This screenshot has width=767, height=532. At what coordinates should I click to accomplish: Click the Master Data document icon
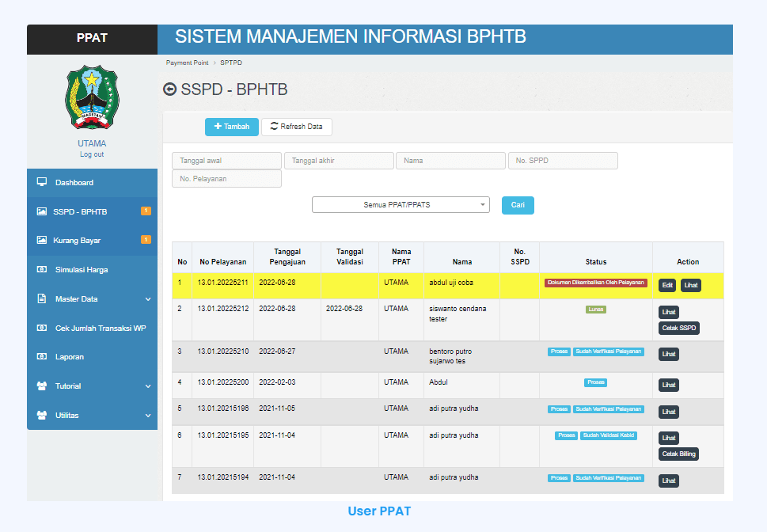pyautogui.click(x=42, y=298)
